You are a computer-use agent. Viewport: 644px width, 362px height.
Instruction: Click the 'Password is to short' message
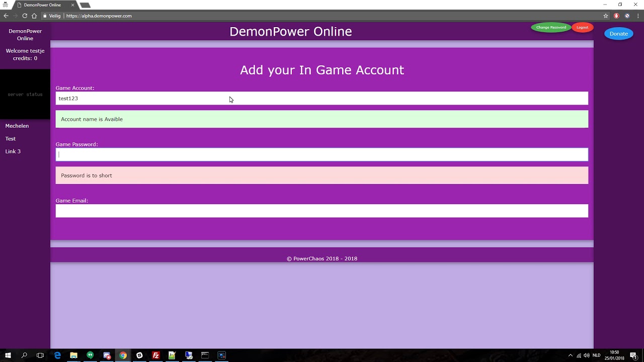point(322,175)
